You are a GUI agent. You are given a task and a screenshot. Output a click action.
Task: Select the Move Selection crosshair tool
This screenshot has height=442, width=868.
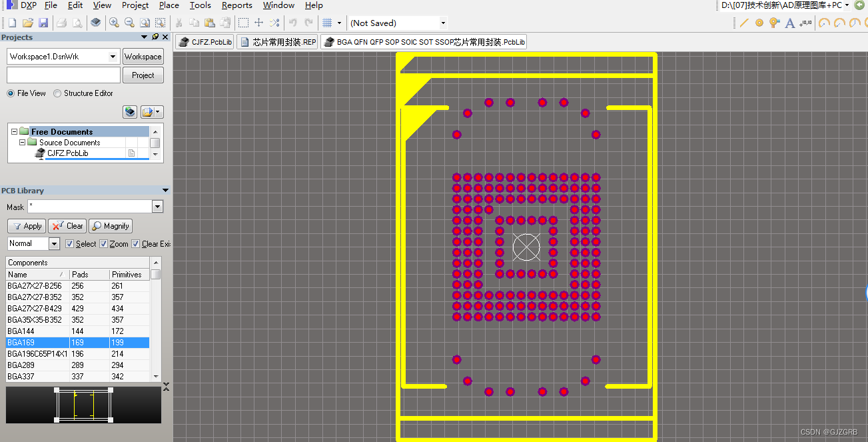[259, 23]
